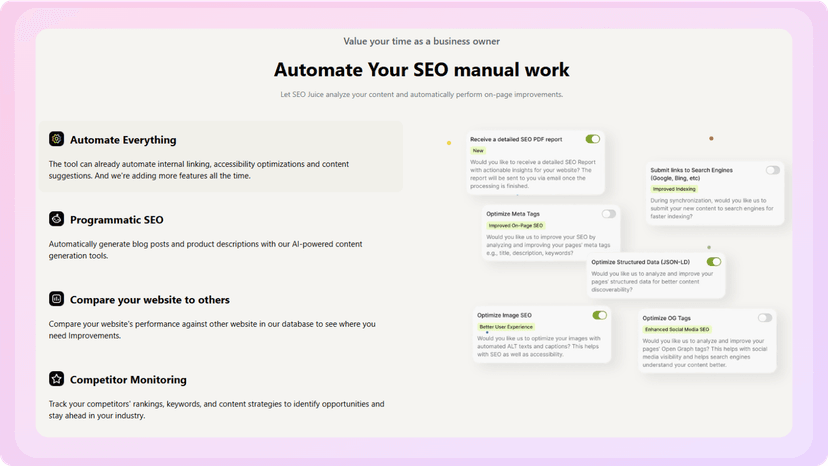The image size is (828, 466).
Task: Click the Improved Indexing badge
Action: pos(674,189)
